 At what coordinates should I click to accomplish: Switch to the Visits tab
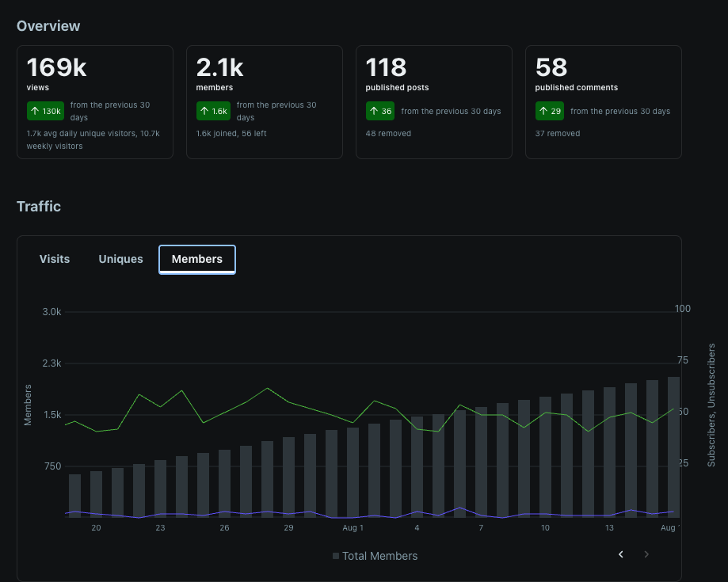55,259
